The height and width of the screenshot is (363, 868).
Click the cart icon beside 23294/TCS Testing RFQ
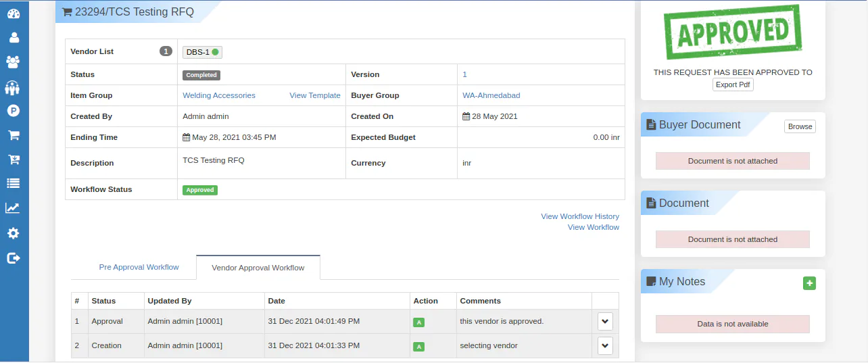[x=67, y=11]
